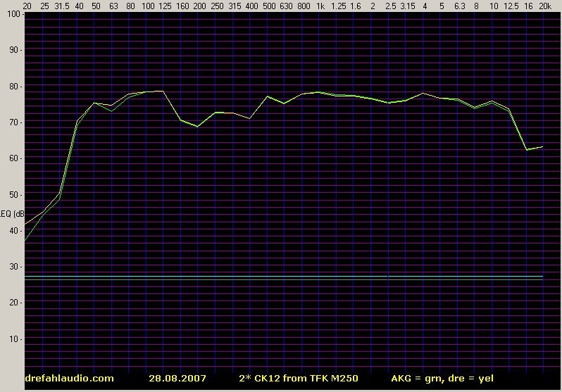Click the curve dip below 16 kHz
This screenshot has height=392, width=562.
pyautogui.click(x=527, y=149)
